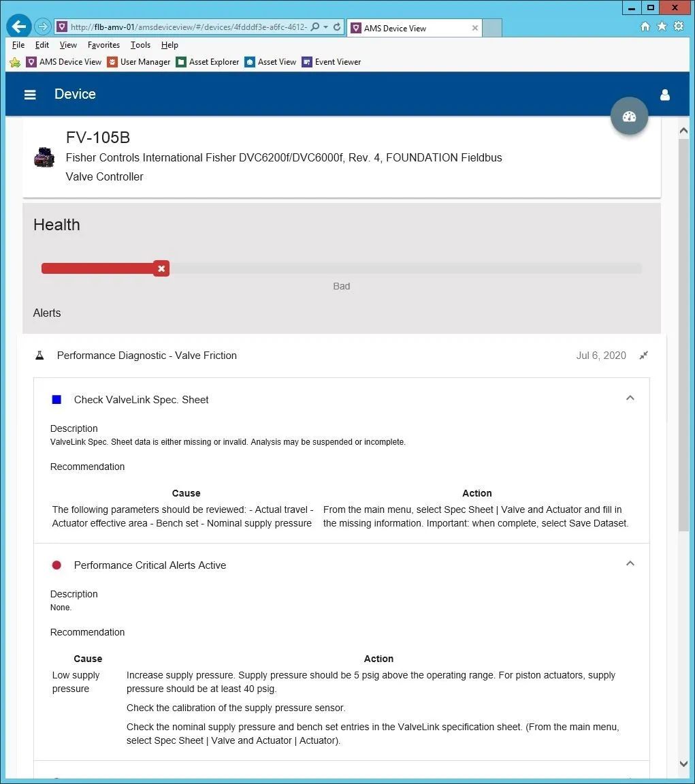This screenshot has height=784, width=695.
Task: Click the user account profile icon
Action: [665, 95]
